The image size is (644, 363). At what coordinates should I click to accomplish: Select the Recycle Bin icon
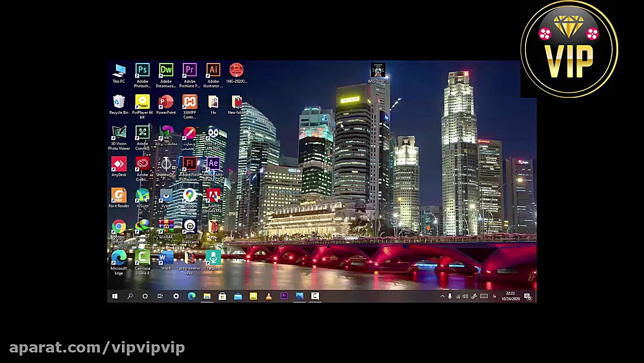(x=119, y=104)
